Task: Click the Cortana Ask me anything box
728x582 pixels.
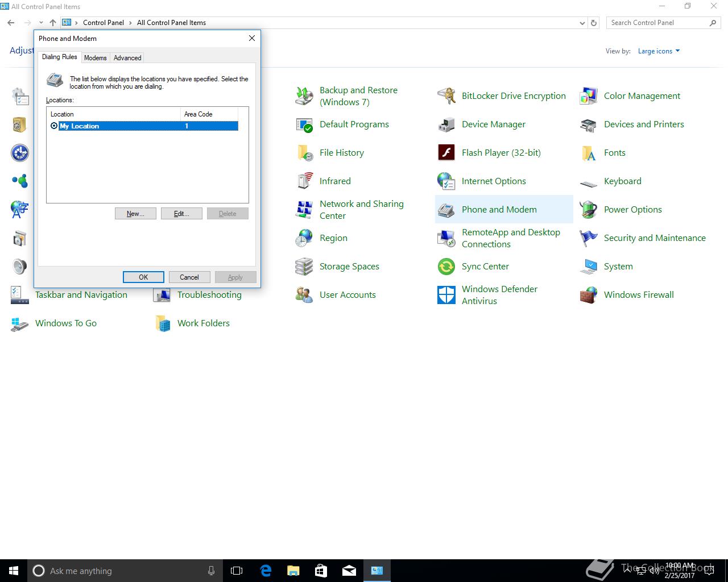Action: (125, 571)
